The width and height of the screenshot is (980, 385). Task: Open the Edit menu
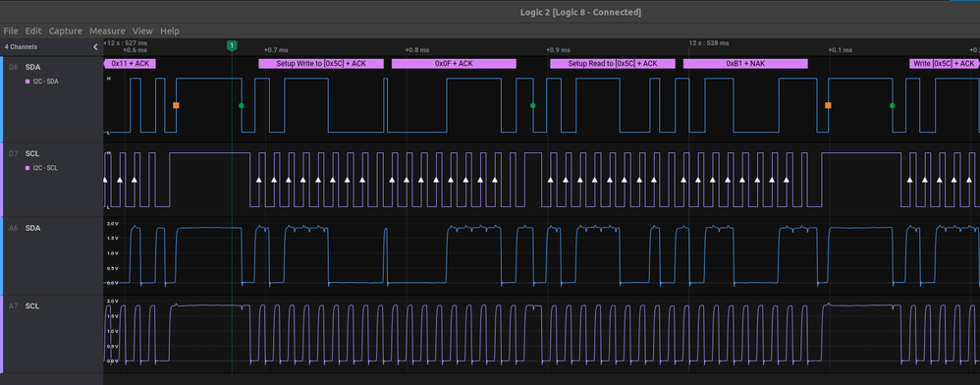(x=33, y=30)
